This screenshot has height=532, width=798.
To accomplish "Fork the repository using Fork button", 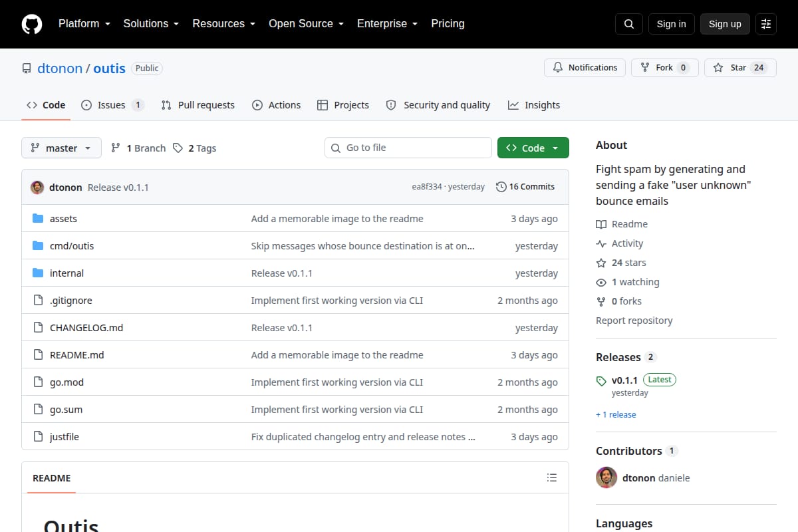I will click(665, 68).
